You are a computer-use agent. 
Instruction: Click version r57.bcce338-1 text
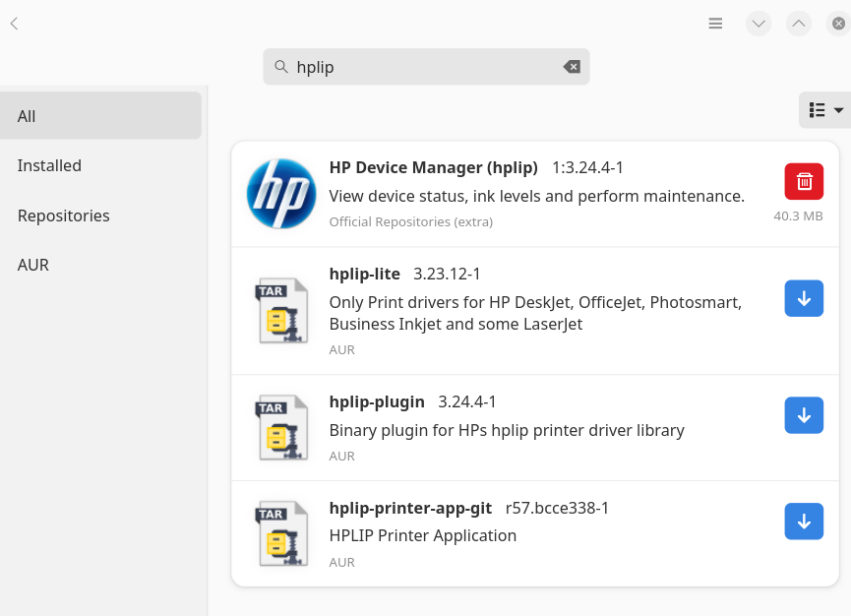coord(557,508)
